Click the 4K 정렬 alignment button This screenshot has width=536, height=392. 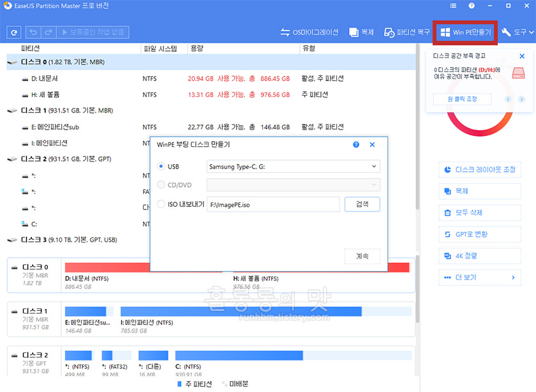480,256
